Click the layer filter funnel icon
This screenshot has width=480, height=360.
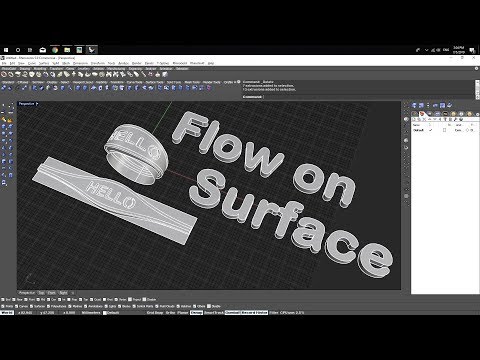445,119
